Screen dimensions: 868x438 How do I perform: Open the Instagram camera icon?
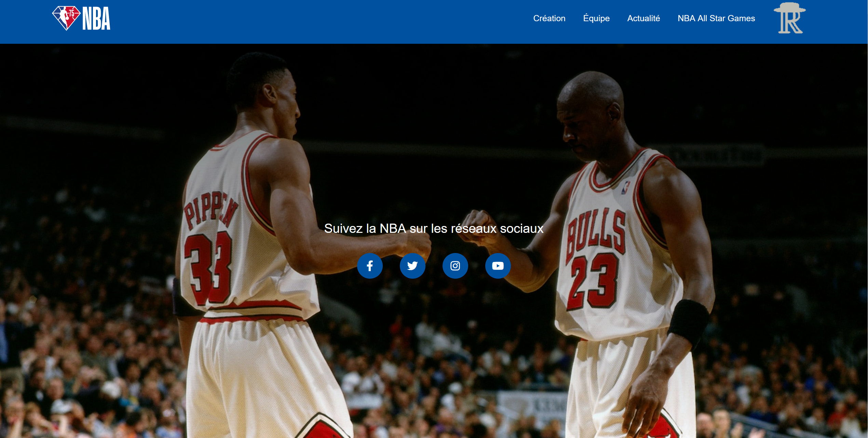click(x=455, y=266)
